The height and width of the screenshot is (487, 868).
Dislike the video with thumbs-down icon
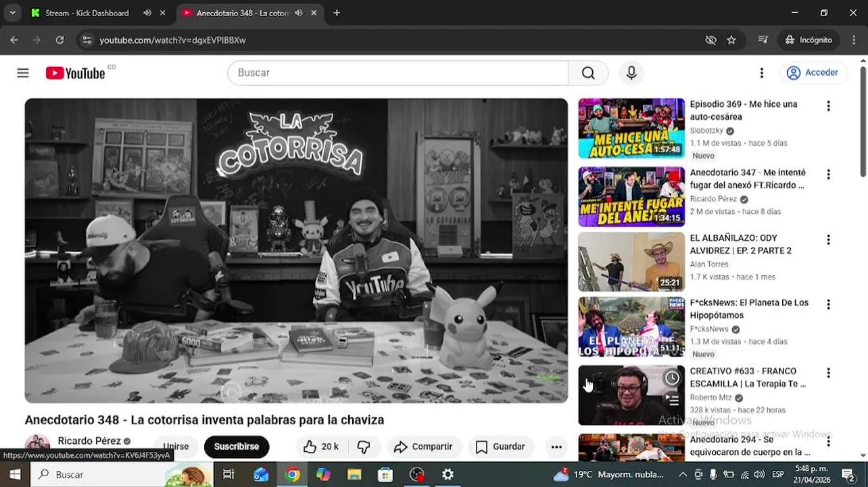[364, 446]
